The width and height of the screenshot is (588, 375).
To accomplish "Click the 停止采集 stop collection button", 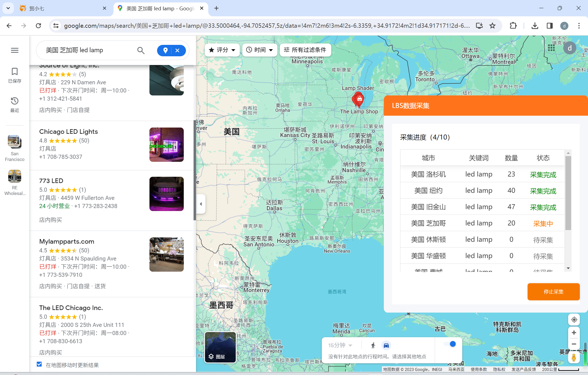I will click(x=553, y=292).
